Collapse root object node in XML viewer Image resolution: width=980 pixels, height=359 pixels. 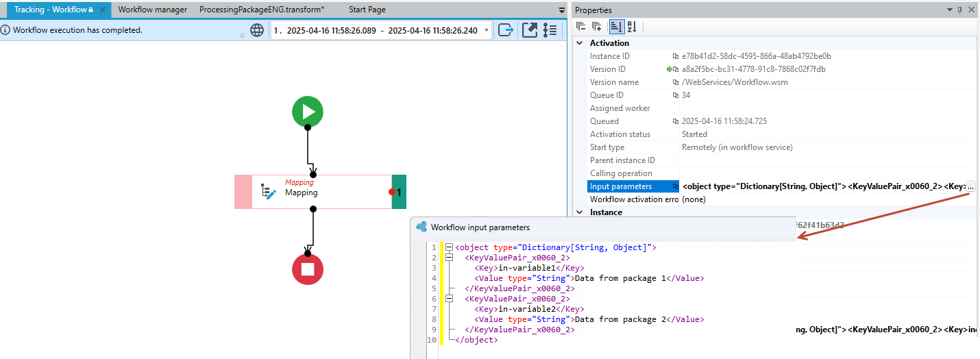pos(449,247)
